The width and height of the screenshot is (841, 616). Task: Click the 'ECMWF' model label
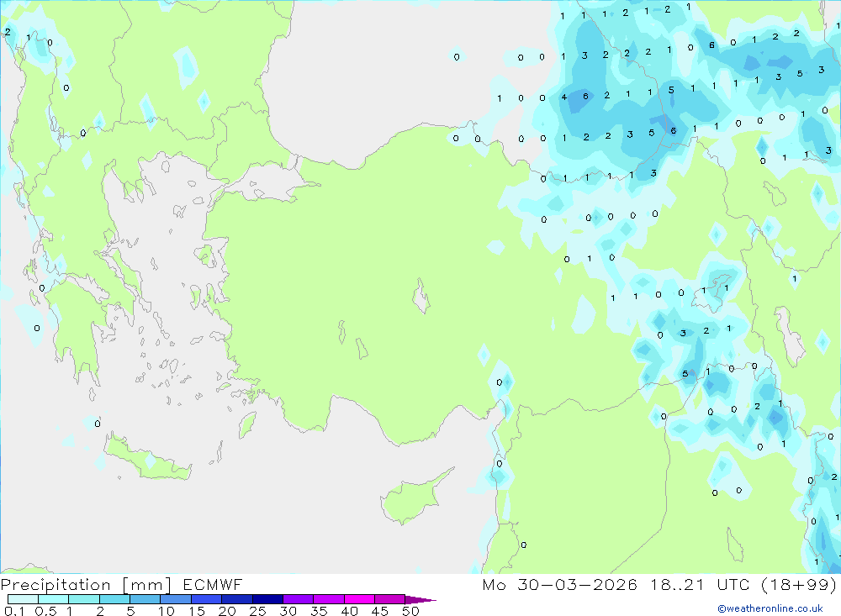click(x=213, y=584)
